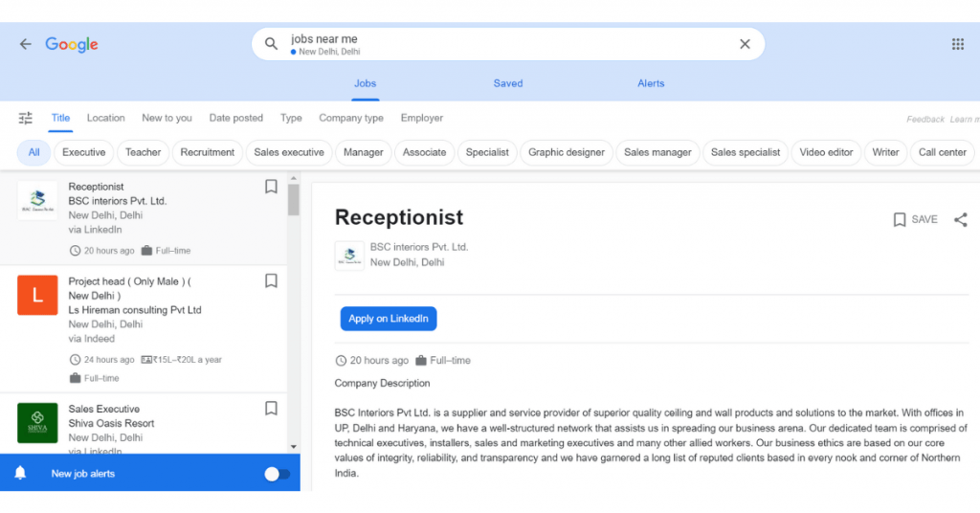The width and height of the screenshot is (980, 513).
Task: Click the Shiva Oasis Resort company name
Action: [111, 423]
